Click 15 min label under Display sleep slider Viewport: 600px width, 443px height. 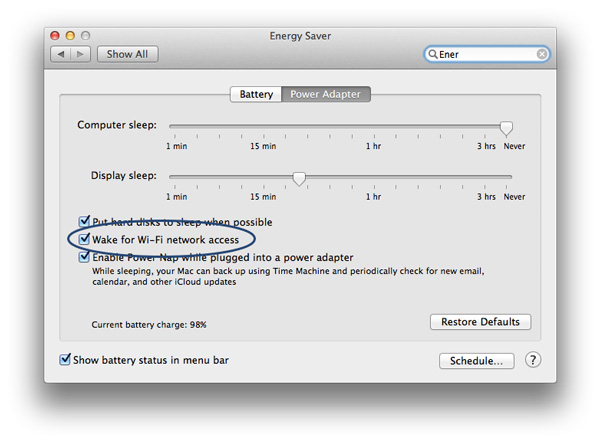point(263,197)
